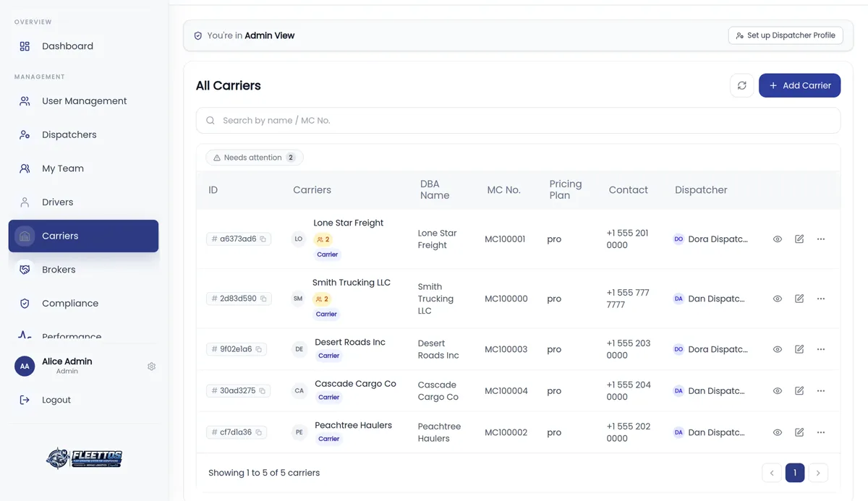Viewport: 868px width, 501px height.
Task: Open carrier name Peachtree Haulers
Action: [353, 425]
